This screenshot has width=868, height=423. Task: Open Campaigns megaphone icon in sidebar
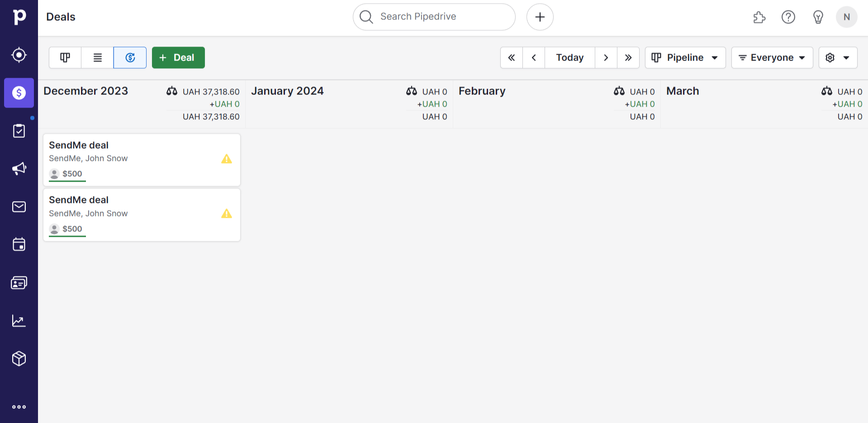19,169
